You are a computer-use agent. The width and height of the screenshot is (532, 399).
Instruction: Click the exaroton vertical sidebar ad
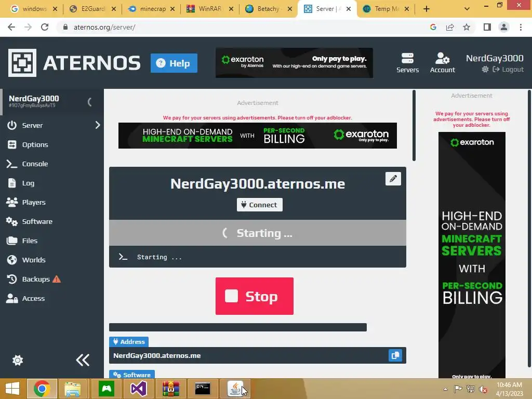pyautogui.click(x=472, y=255)
